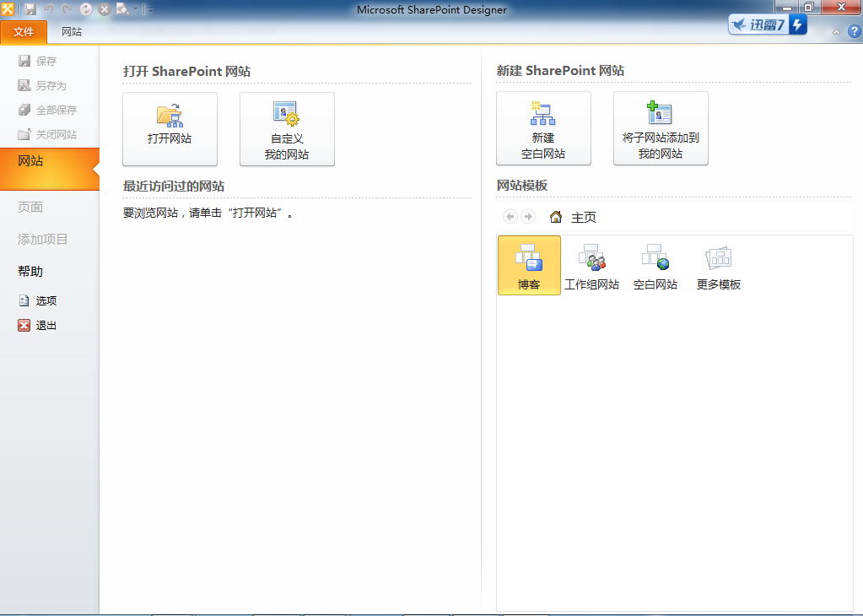Click the Redo icon
This screenshot has height=616, width=863.
click(x=67, y=8)
